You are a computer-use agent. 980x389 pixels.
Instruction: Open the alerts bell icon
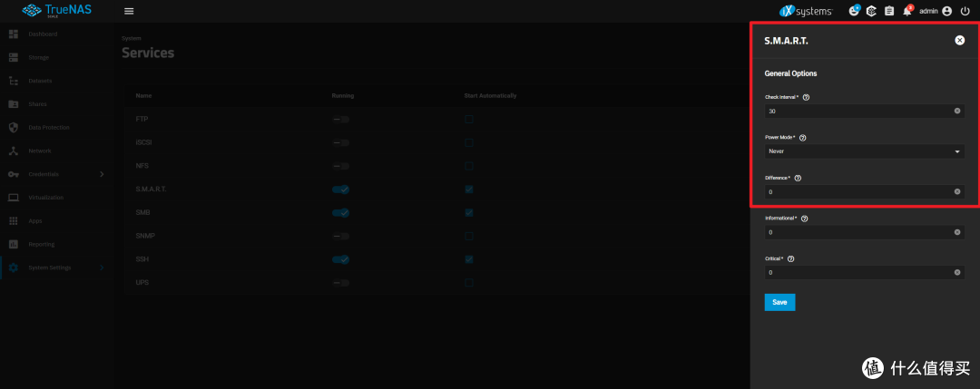click(x=906, y=11)
